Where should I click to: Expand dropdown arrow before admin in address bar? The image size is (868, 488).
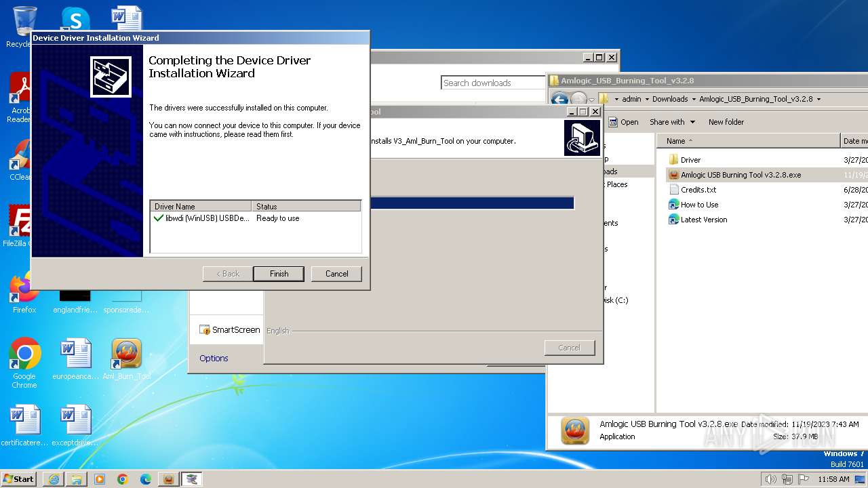[616, 99]
